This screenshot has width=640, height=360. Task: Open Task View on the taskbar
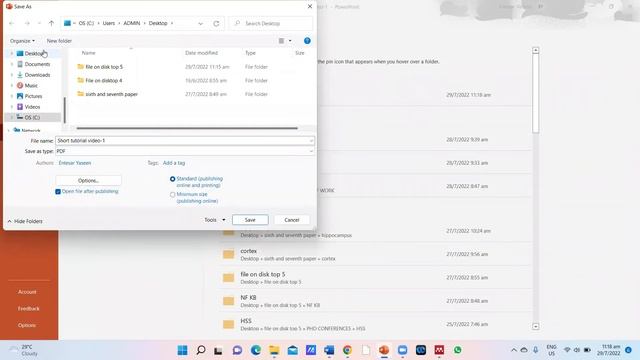218,350
